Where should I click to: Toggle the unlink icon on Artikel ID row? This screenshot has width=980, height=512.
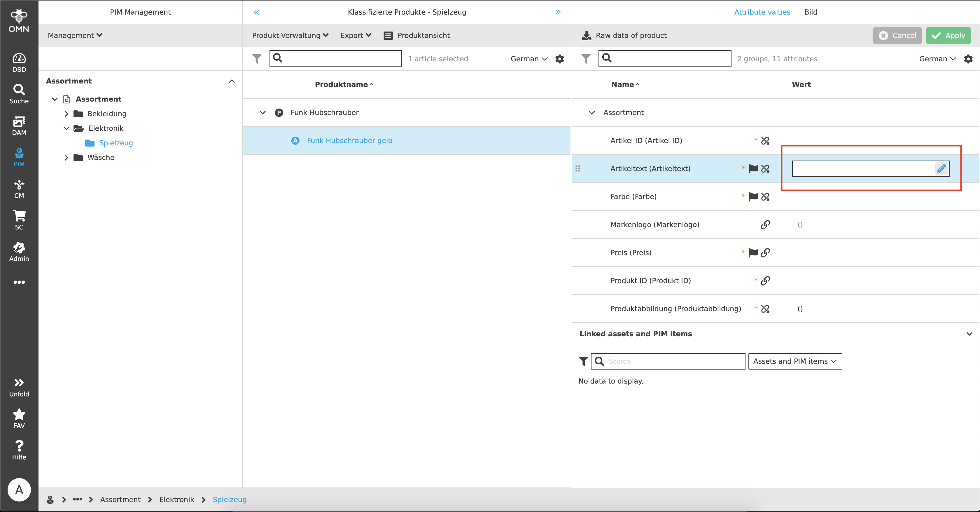(765, 141)
